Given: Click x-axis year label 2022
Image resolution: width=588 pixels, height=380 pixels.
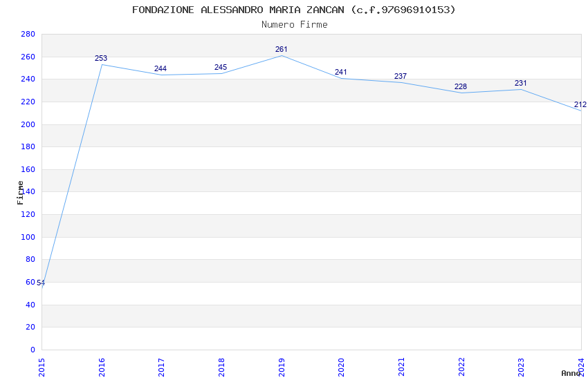Looking at the screenshot, I should (x=461, y=368).
